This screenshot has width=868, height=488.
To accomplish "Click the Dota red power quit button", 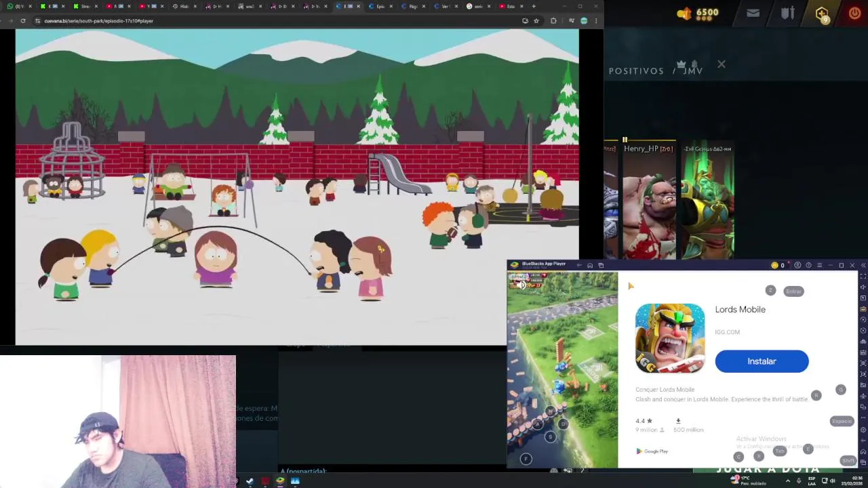I will click(x=854, y=13).
